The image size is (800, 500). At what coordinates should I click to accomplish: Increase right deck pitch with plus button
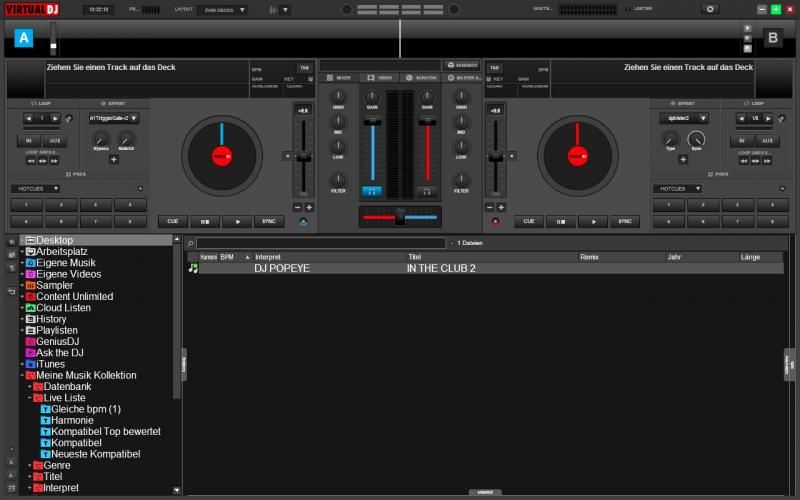[501, 208]
